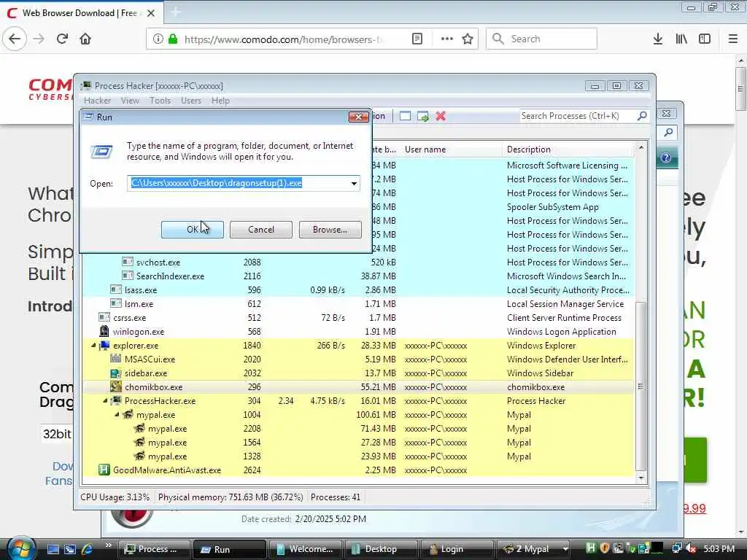Toggle the browser sidebar icon
The height and width of the screenshot is (560, 747).
click(705, 39)
